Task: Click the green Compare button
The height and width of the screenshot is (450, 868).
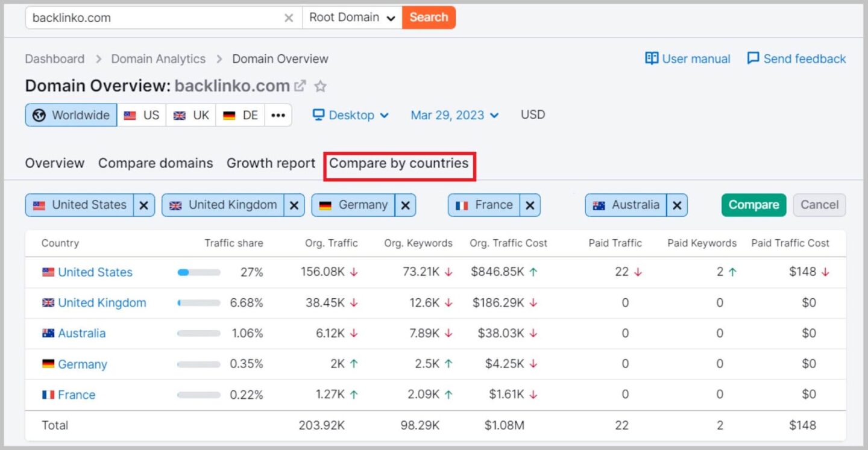Action: pos(753,205)
